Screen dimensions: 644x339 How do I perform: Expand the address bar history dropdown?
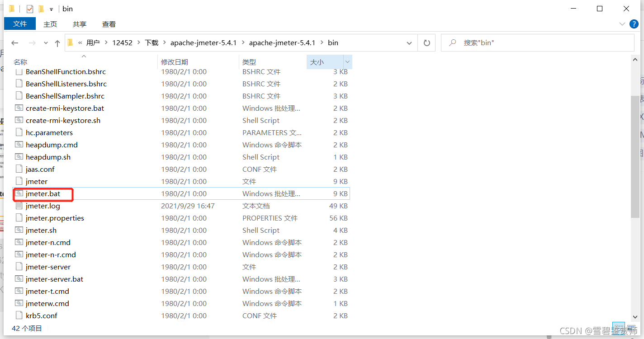(x=409, y=43)
